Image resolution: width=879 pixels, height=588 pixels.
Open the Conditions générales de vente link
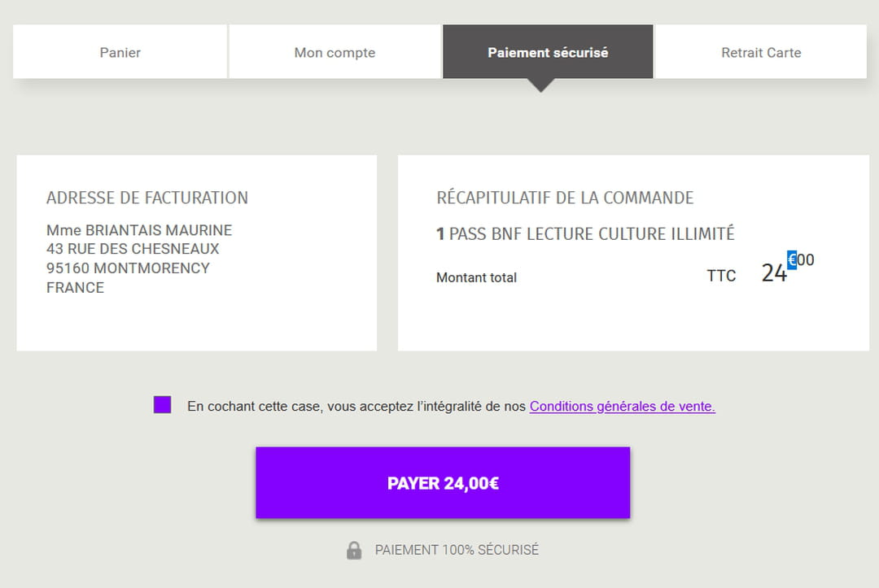point(622,407)
